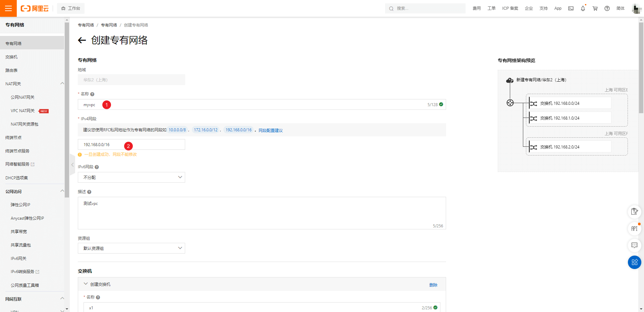Open the user avatar menu
The width and height of the screenshot is (644, 312).
pyautogui.click(x=636, y=8)
